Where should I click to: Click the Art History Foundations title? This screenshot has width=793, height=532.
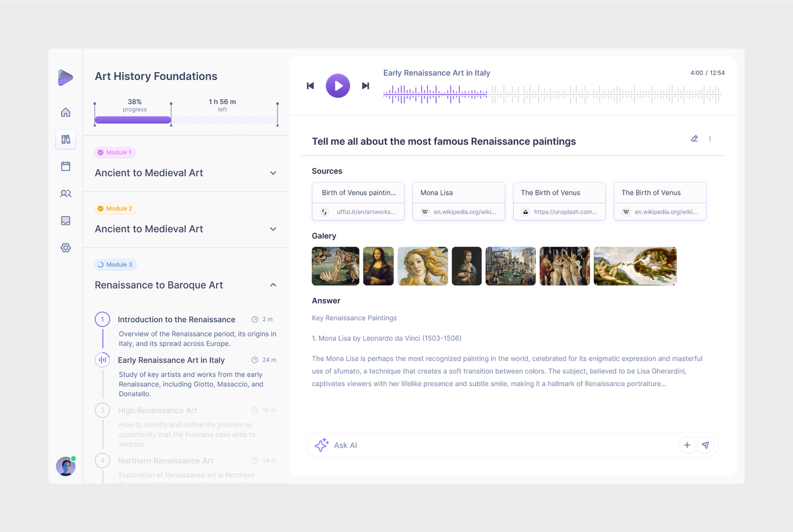[156, 76]
